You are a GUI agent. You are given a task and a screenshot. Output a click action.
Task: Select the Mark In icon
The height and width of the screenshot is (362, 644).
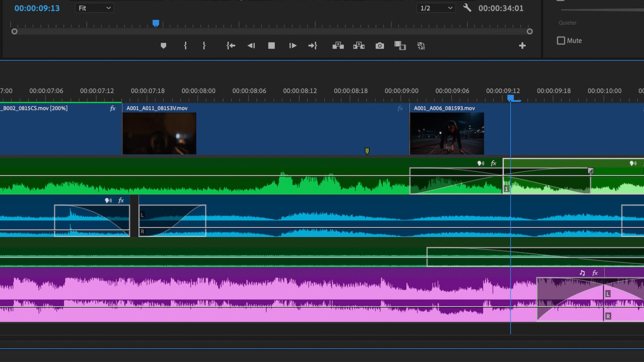pos(185,46)
